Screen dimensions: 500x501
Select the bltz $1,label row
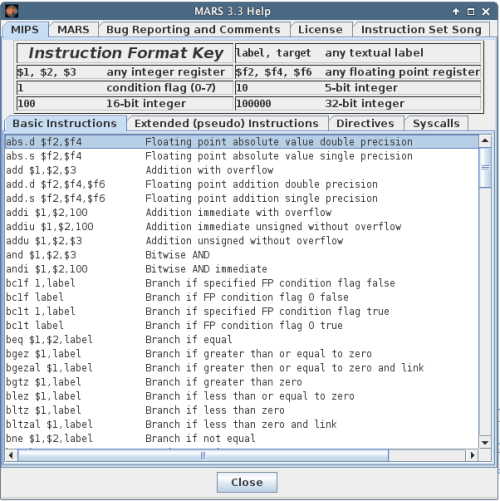pos(242,410)
